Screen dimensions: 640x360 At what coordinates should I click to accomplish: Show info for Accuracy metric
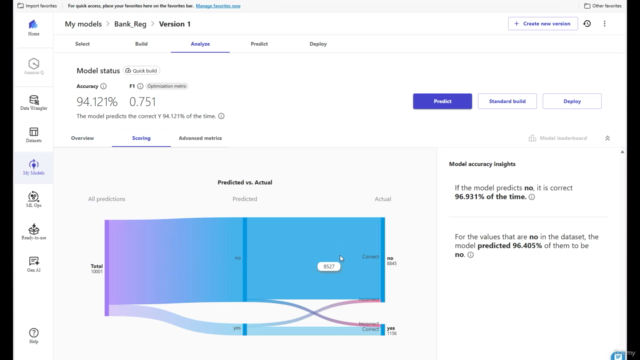click(x=103, y=86)
